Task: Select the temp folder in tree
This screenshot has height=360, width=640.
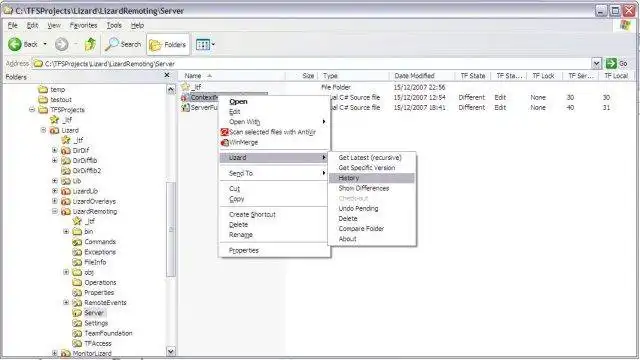Action: click(51, 89)
